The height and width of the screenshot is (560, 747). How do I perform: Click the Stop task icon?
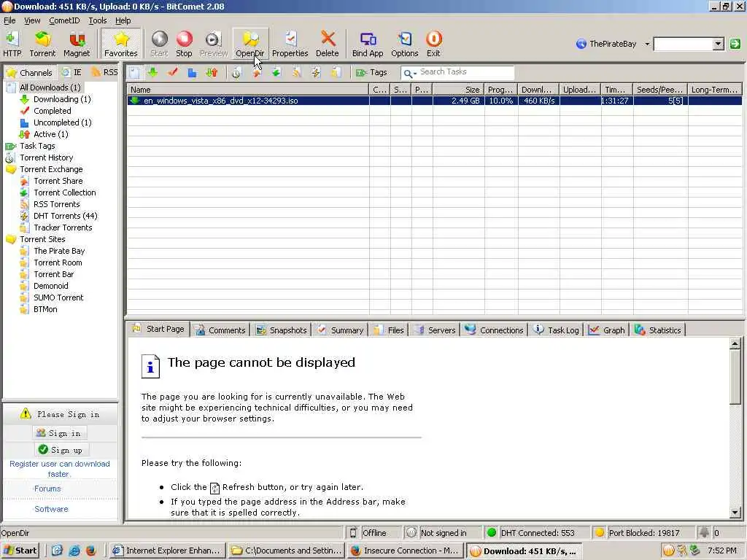click(184, 44)
